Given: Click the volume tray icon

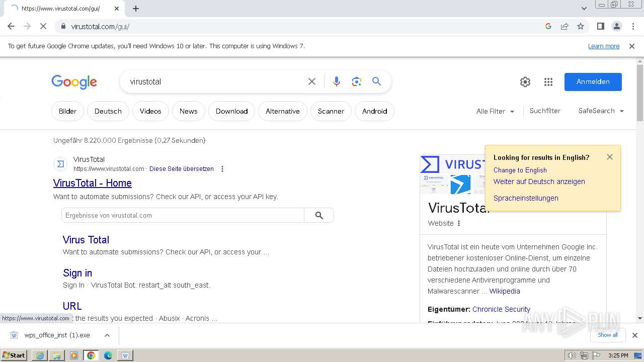Looking at the screenshot, I should click(x=572, y=355).
